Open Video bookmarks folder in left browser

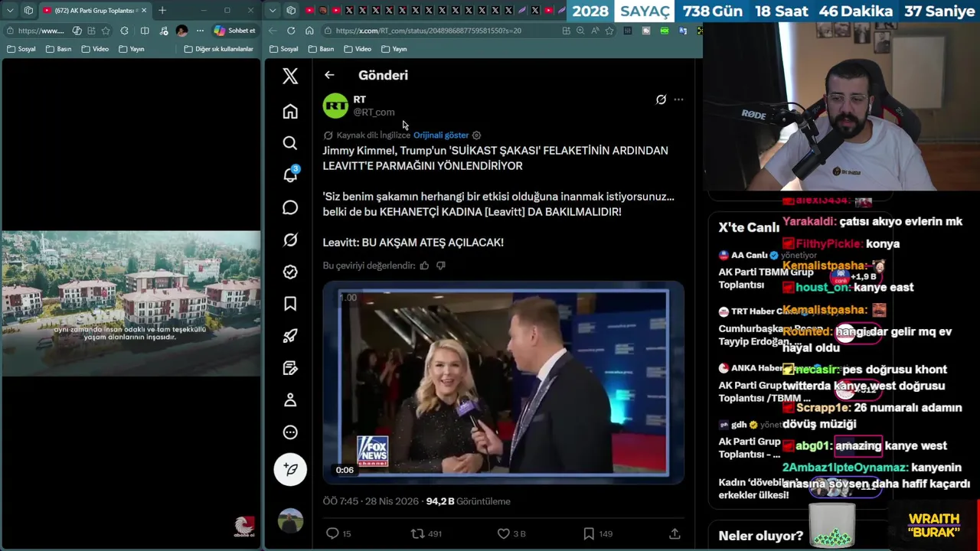coord(95,49)
